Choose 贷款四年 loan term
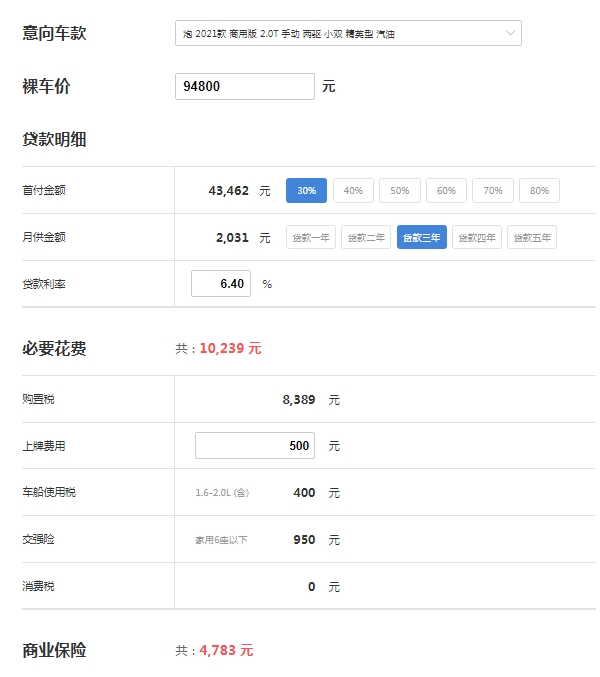 point(477,237)
